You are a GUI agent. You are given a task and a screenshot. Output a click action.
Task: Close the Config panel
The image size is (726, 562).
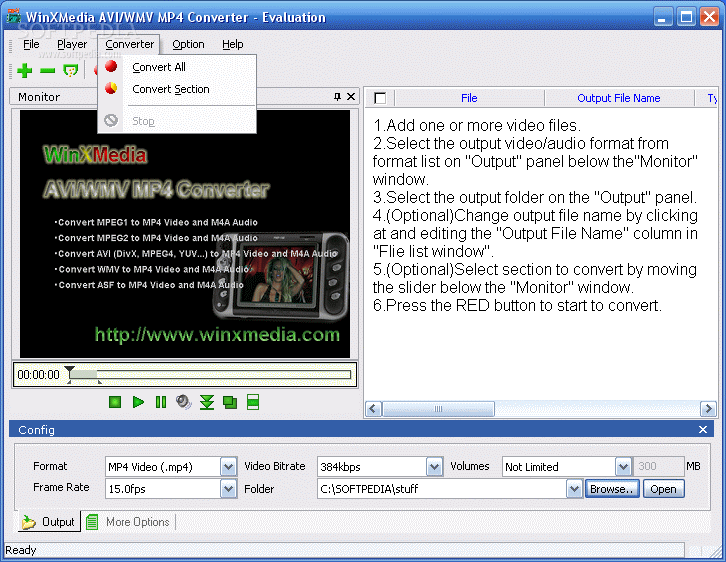click(x=703, y=430)
